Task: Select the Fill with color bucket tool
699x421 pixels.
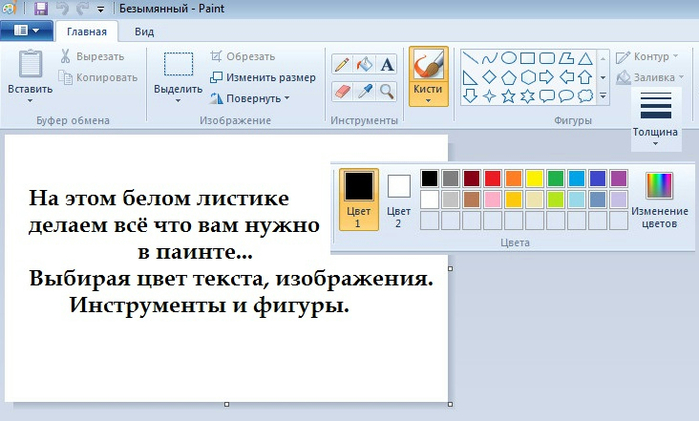Action: point(364,65)
